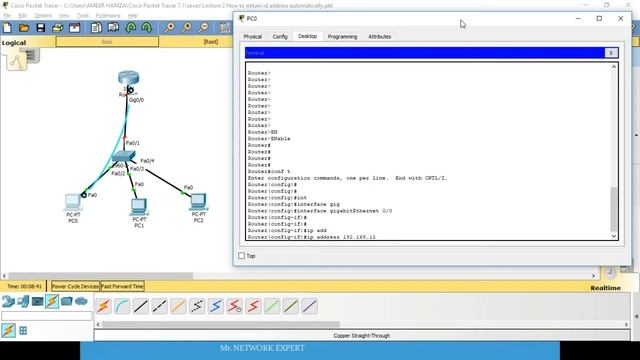Click the Redo green arrow icon
Viewport: 640px width, 360px height.
pyautogui.click(x=147, y=28)
